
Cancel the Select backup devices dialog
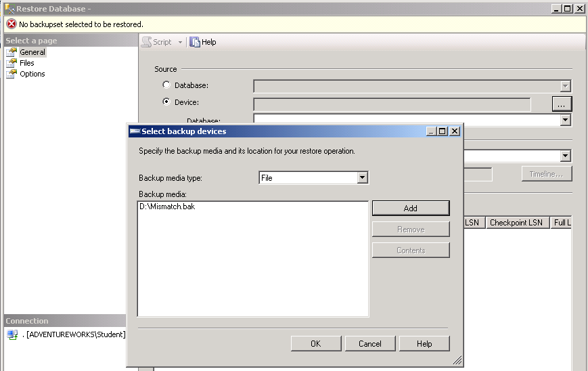click(369, 343)
